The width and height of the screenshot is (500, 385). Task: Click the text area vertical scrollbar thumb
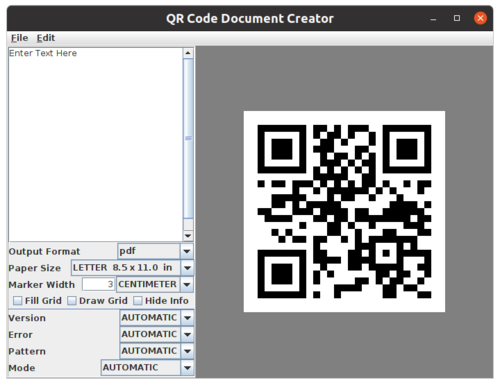[x=188, y=139]
